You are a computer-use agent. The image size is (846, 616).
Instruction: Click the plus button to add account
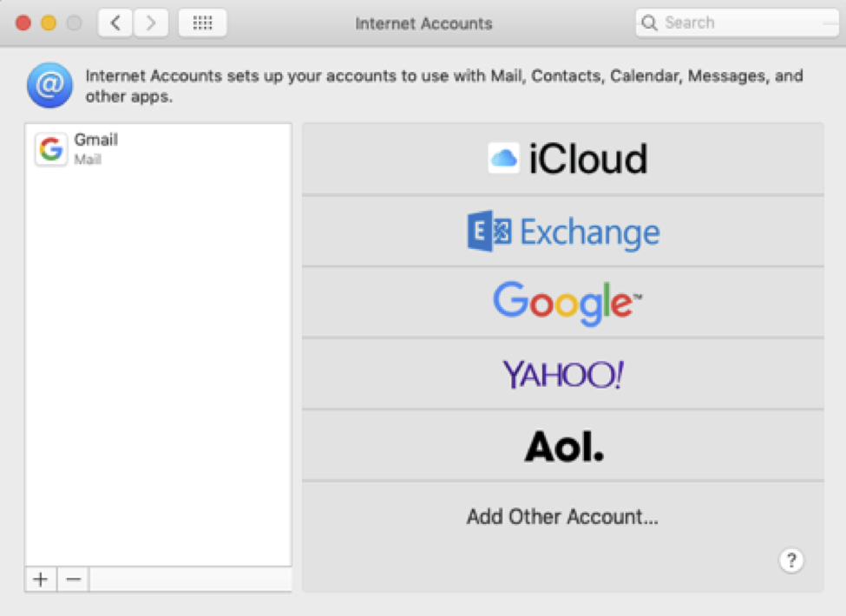pyautogui.click(x=40, y=580)
